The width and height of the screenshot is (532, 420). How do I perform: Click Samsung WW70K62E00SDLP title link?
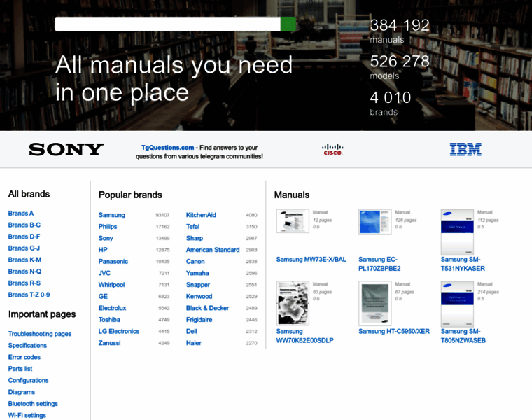coord(304,336)
